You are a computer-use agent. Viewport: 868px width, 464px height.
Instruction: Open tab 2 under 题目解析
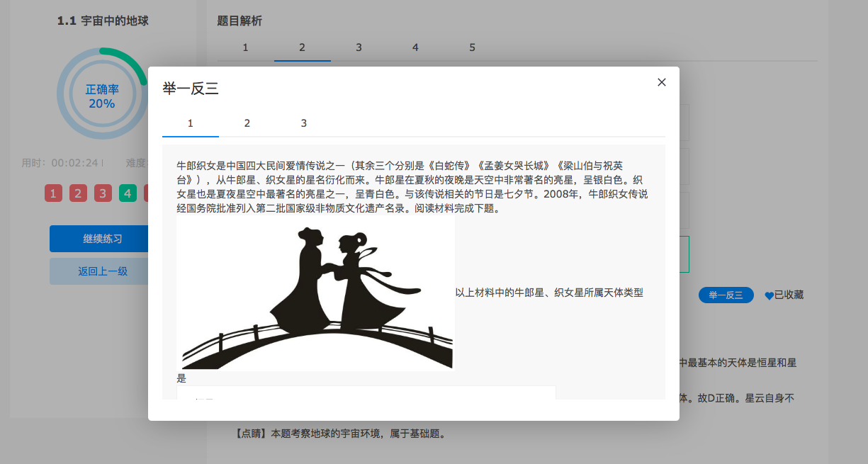[x=302, y=47]
